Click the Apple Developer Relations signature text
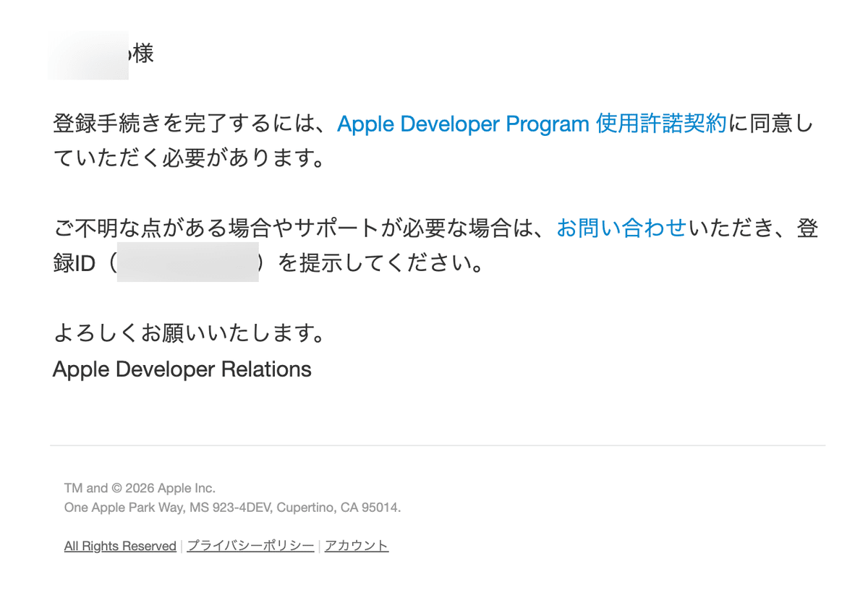The height and width of the screenshot is (600, 868). pos(182,369)
